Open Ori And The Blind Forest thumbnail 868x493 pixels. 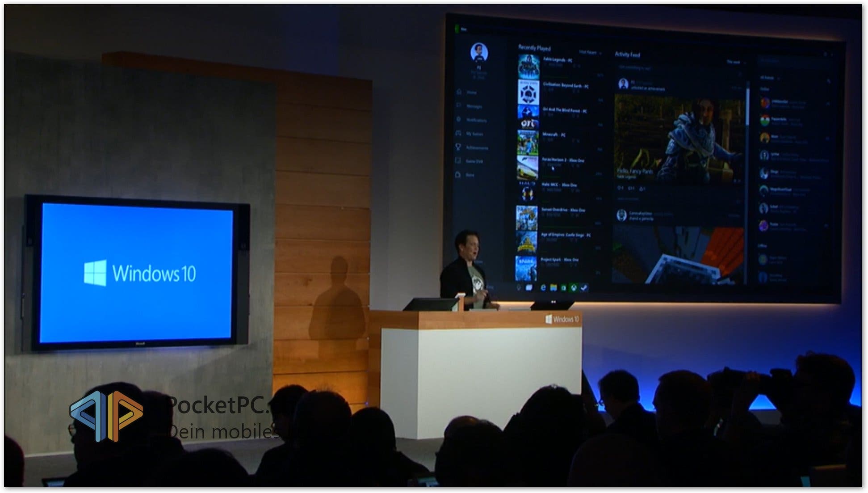[528, 117]
